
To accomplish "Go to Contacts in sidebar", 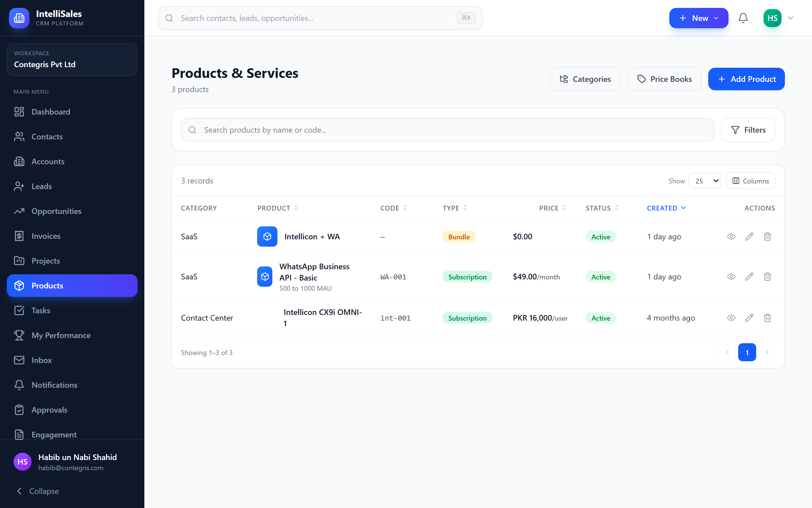I will point(72,137).
